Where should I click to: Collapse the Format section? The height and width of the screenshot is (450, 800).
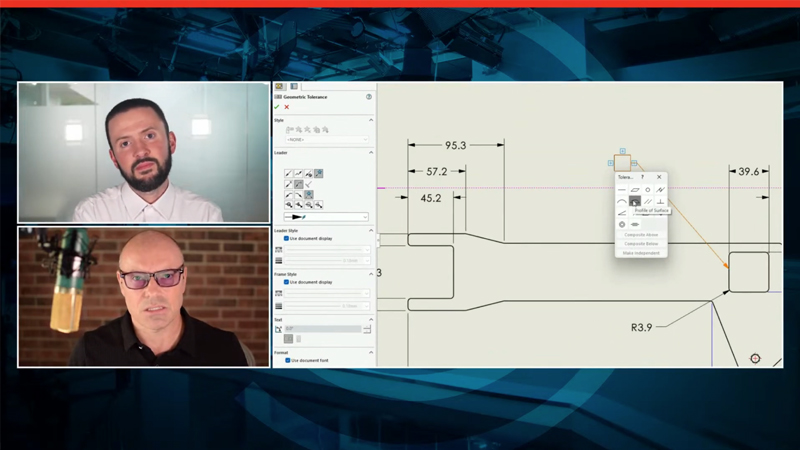pyautogui.click(x=371, y=353)
